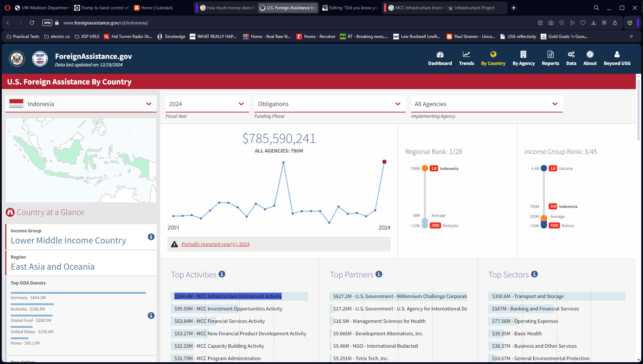
Task: Click the info icon next to Top Partners
Action: coord(379,274)
